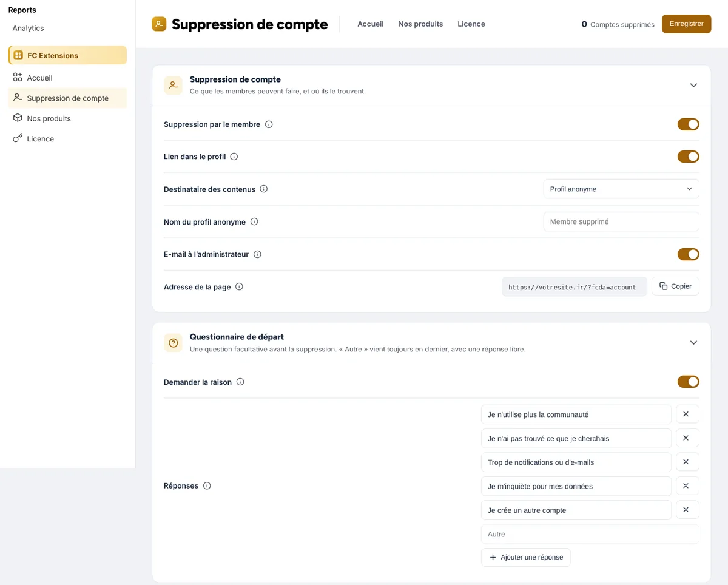The image size is (728, 585).
Task: Remove answer 'Je n'ai pas trouvé ce que je cherchais'
Action: 687,438
